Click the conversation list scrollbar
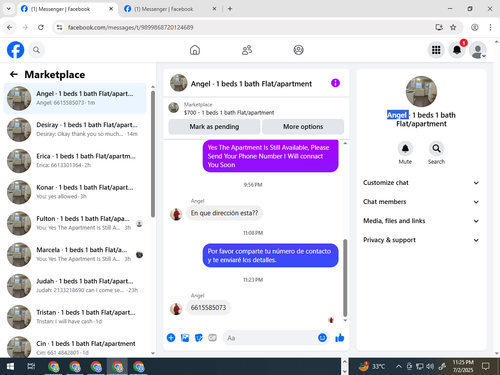The height and width of the screenshot is (375, 500). (x=153, y=154)
